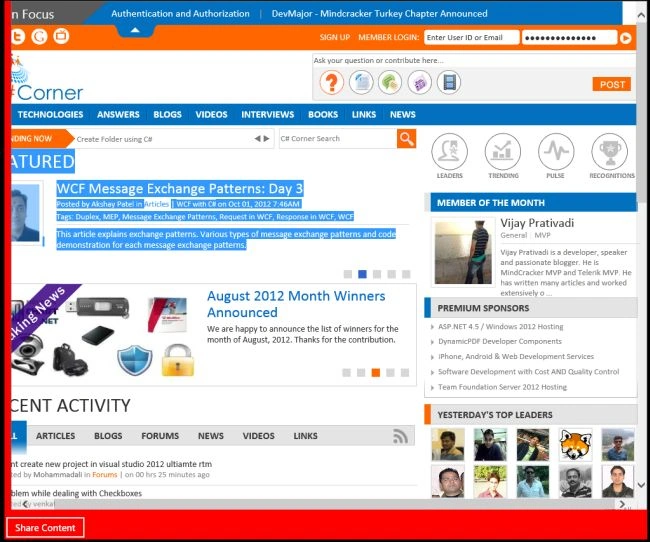Open the YouTube icon in orange bar
Viewport: 650px width, 542px height.
pos(61,36)
